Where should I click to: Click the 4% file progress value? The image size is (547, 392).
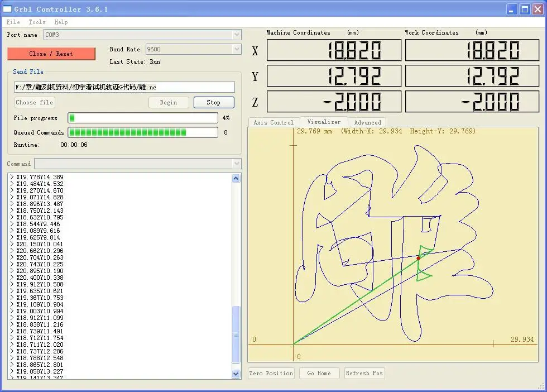pyautogui.click(x=226, y=118)
